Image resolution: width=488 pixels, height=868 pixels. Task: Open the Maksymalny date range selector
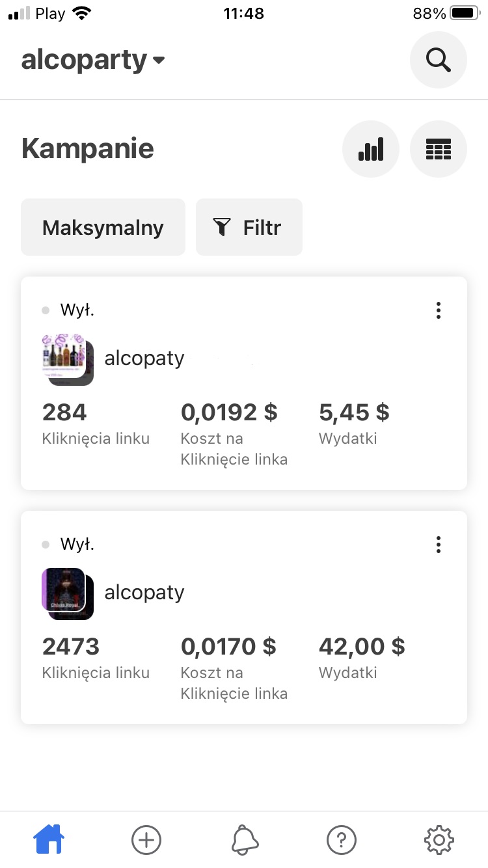(x=103, y=228)
